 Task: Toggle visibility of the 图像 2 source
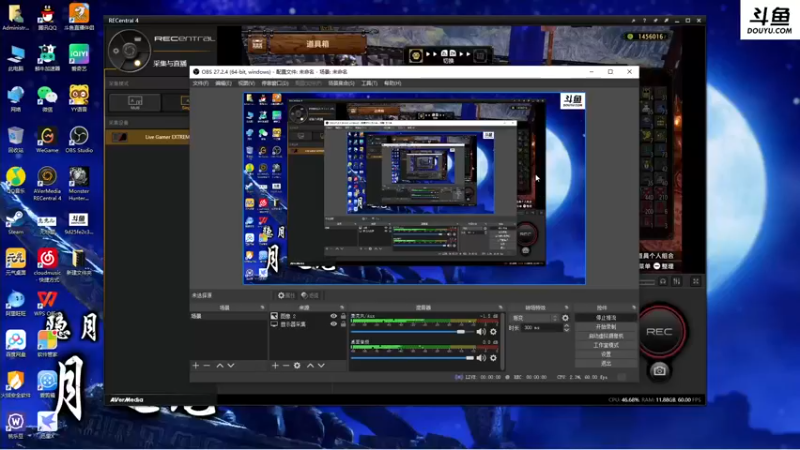click(334, 316)
